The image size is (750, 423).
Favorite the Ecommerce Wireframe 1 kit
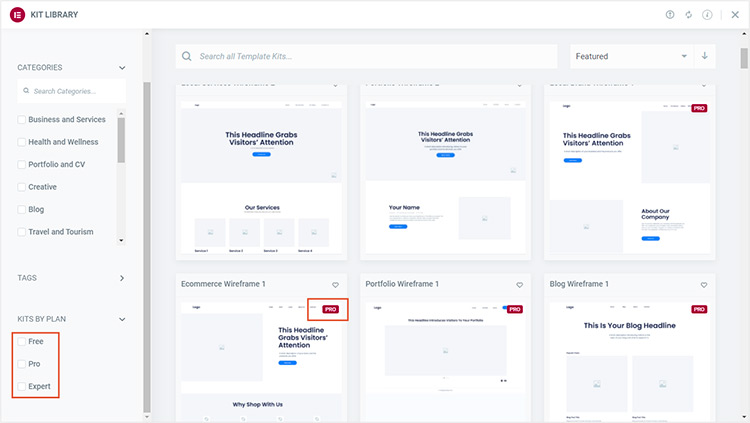tap(335, 285)
